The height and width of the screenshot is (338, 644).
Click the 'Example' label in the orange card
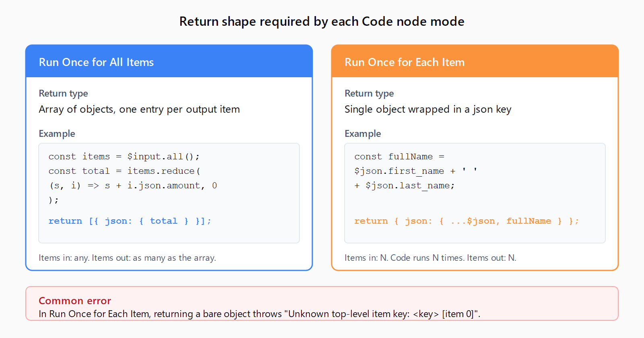[363, 134]
